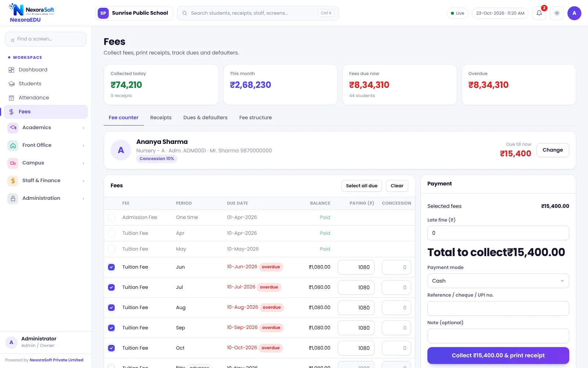Click the Administration lock icon
This screenshot has width=588, height=368.
tap(13, 198)
